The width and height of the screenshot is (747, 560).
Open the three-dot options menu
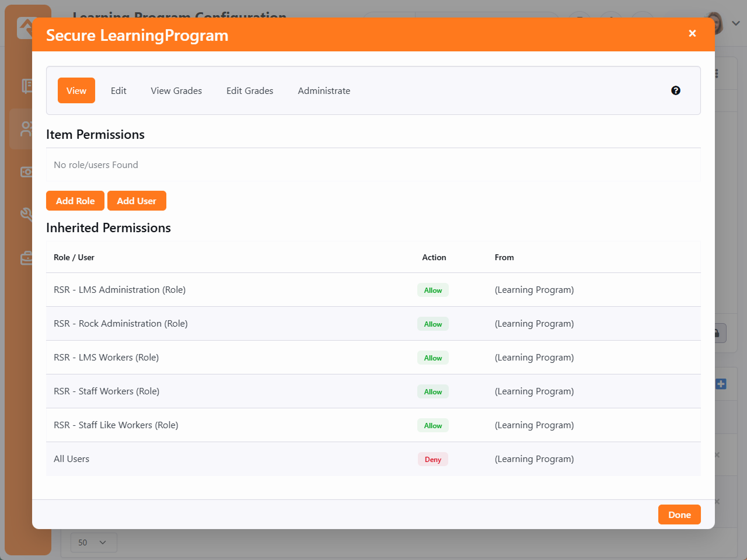click(x=717, y=73)
